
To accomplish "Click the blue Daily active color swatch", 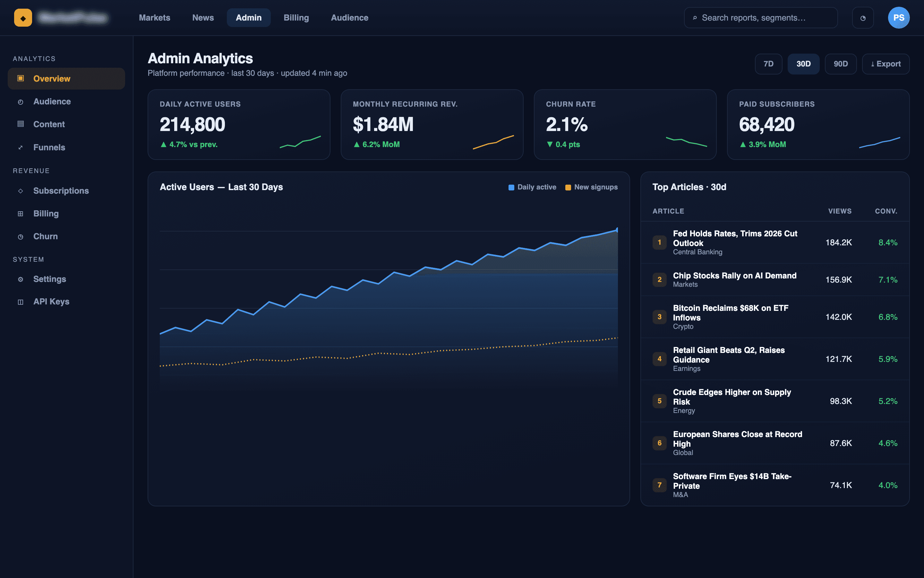I will [x=511, y=187].
